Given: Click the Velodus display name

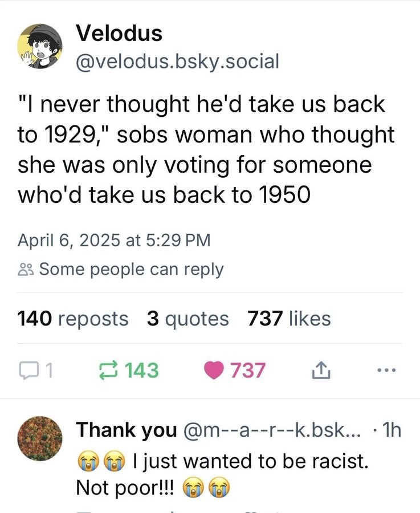Looking at the screenshot, I should (x=119, y=33).
